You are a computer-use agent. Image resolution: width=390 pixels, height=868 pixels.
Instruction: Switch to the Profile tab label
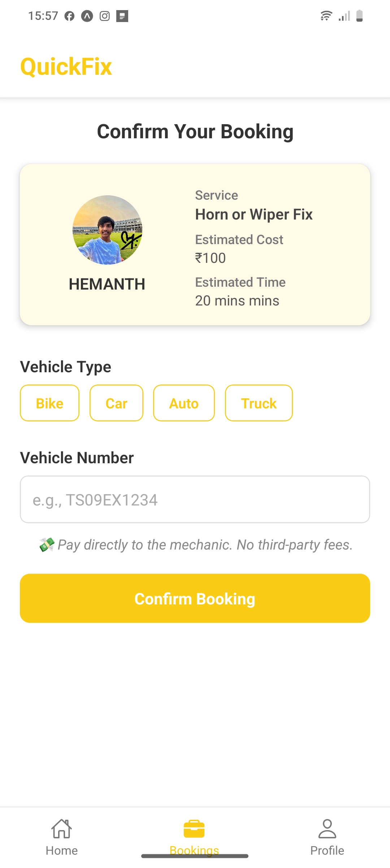(x=327, y=851)
